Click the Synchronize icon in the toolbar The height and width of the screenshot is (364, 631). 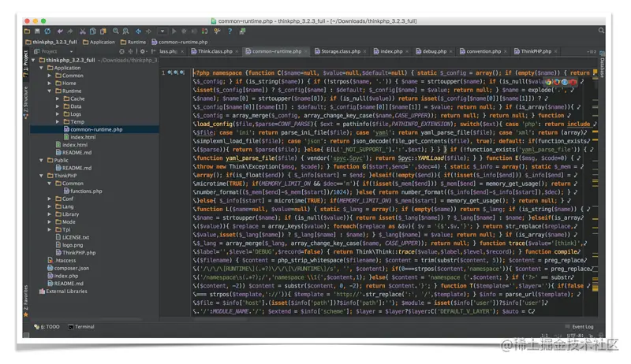(47, 32)
